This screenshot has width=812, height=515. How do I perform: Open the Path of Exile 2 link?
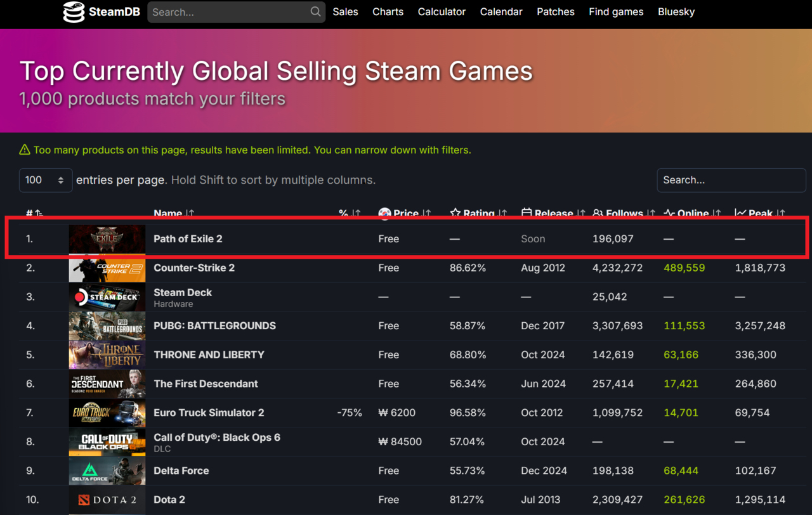[188, 239]
